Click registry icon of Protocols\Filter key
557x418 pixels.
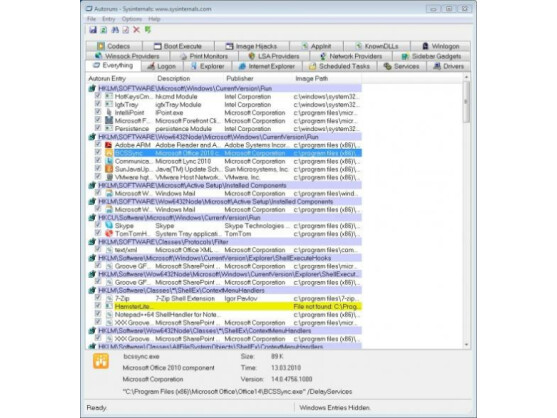coord(92,242)
